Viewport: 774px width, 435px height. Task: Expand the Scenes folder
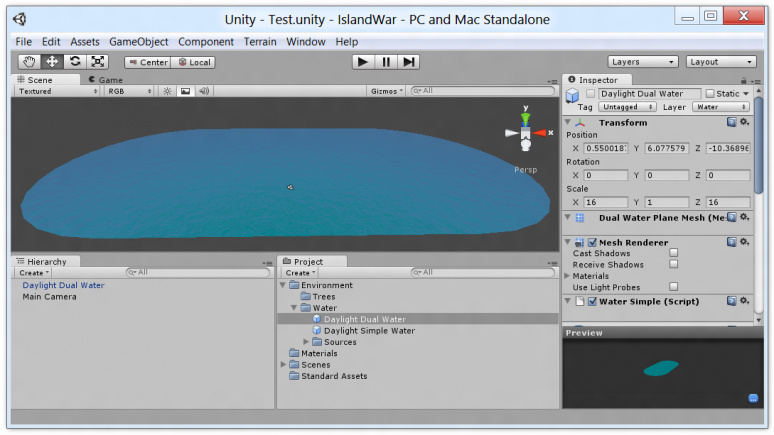tap(283, 364)
